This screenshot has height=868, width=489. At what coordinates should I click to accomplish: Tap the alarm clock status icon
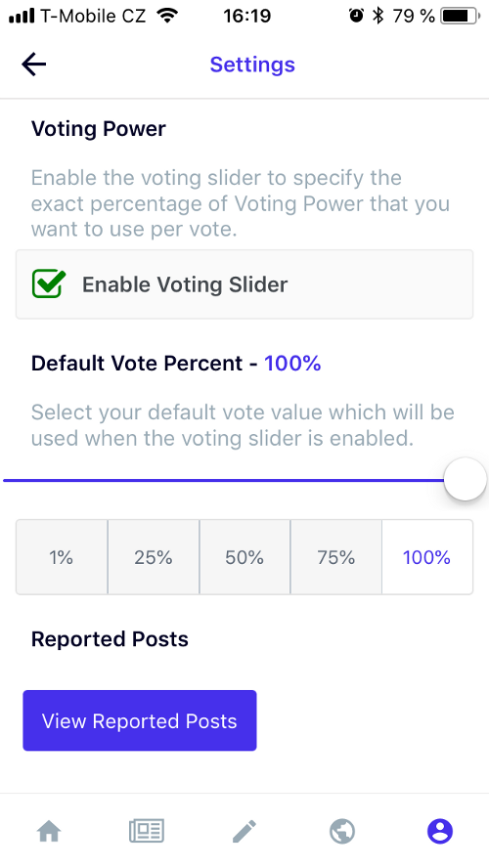point(356,16)
